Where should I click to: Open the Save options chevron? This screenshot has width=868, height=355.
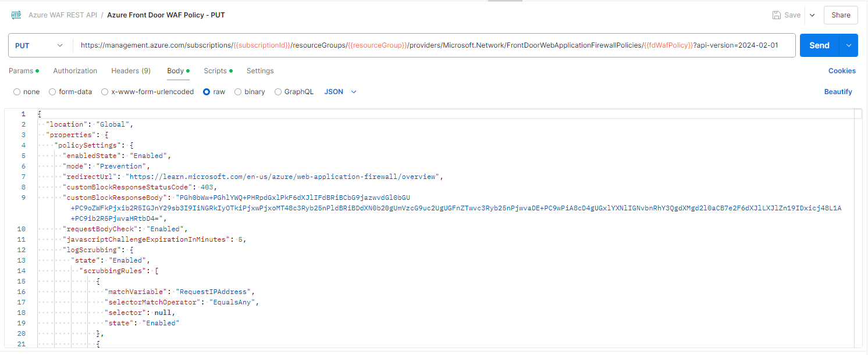[x=812, y=15]
